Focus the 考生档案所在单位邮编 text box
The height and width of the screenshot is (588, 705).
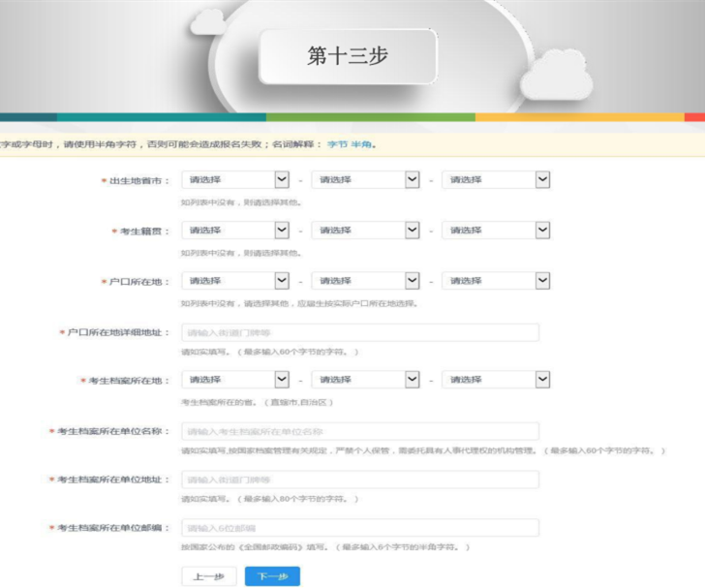359,528
